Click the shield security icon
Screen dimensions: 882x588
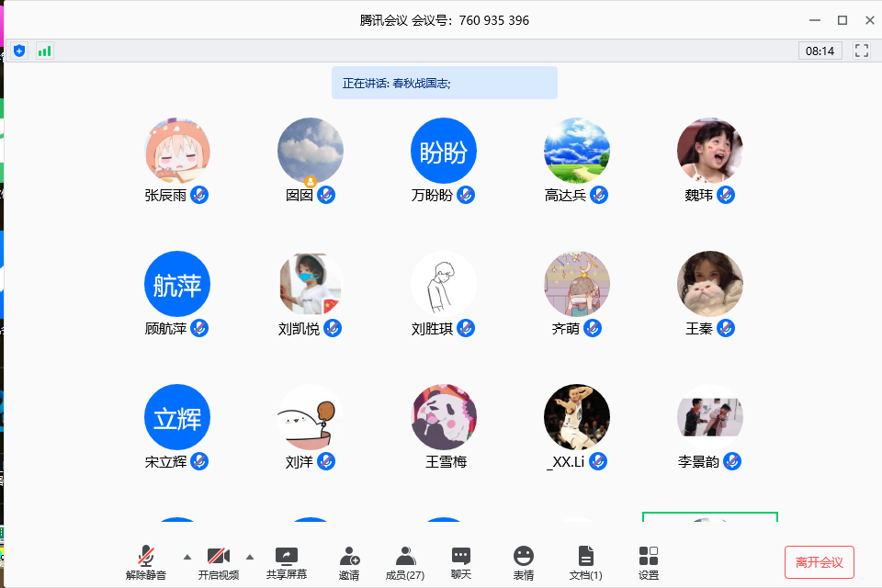pos(19,51)
